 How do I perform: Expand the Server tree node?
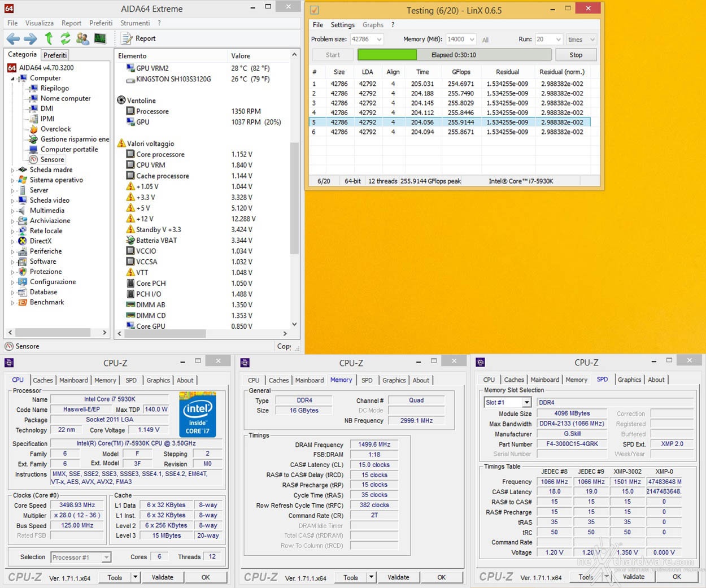tap(13, 190)
